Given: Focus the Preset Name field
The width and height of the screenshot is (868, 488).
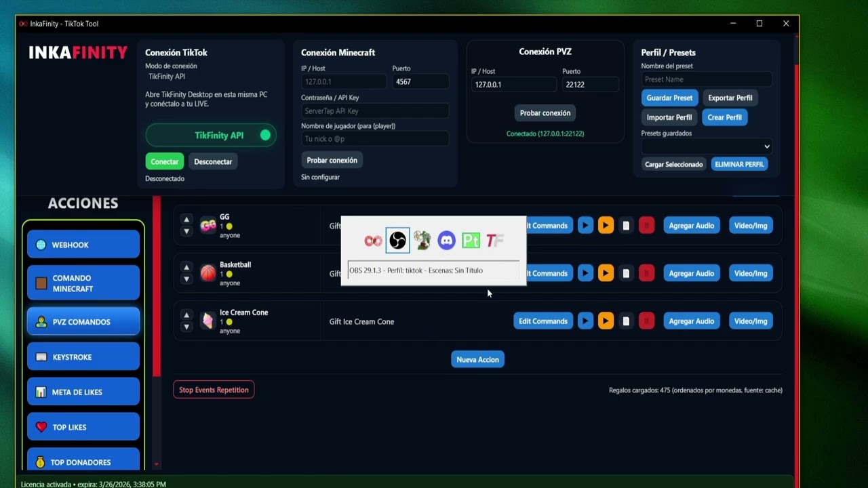Looking at the screenshot, I should tap(707, 79).
